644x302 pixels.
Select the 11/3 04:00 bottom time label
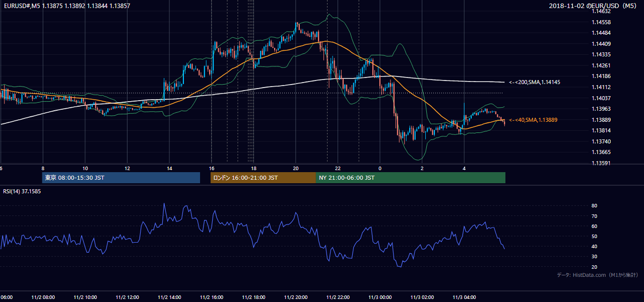(464, 297)
